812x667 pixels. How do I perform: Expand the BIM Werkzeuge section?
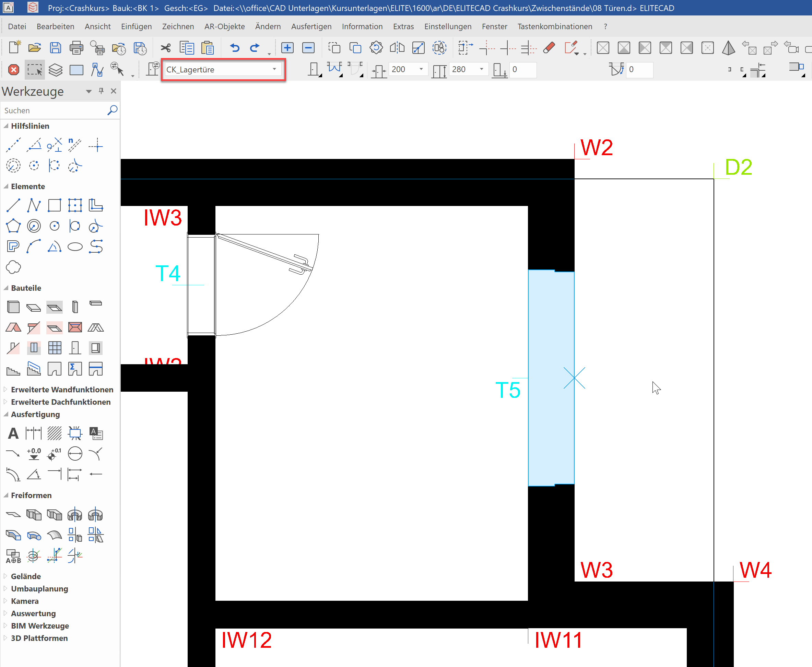(5, 625)
